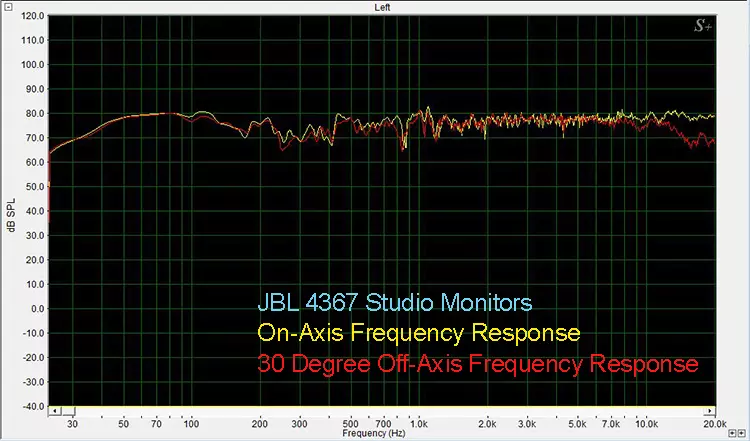
Task: Grab the horizontal scrollbar thumb above the 30 label
Action: pyautogui.click(x=69, y=411)
